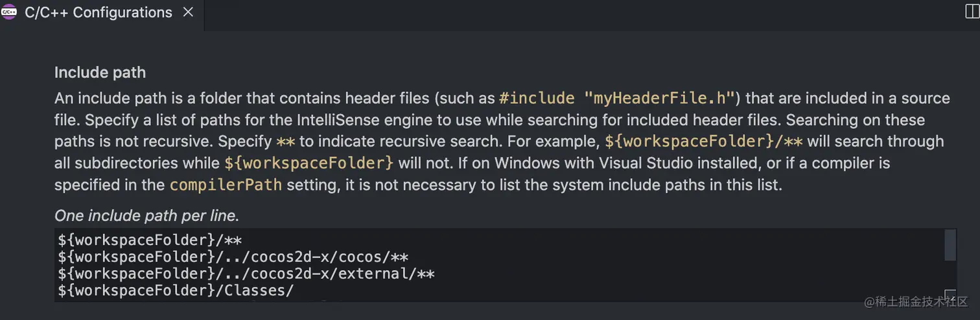Click the resize grip of the include path box

coord(950,295)
